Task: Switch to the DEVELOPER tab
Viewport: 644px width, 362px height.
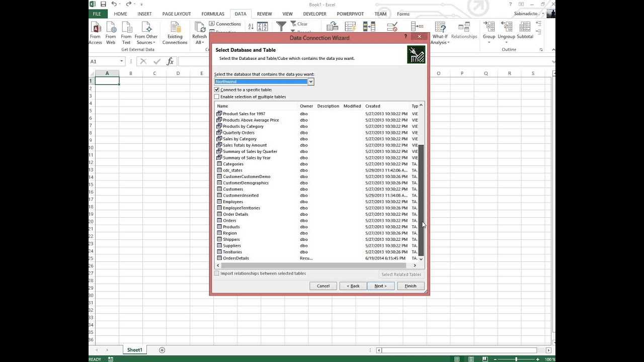Action: (314, 14)
